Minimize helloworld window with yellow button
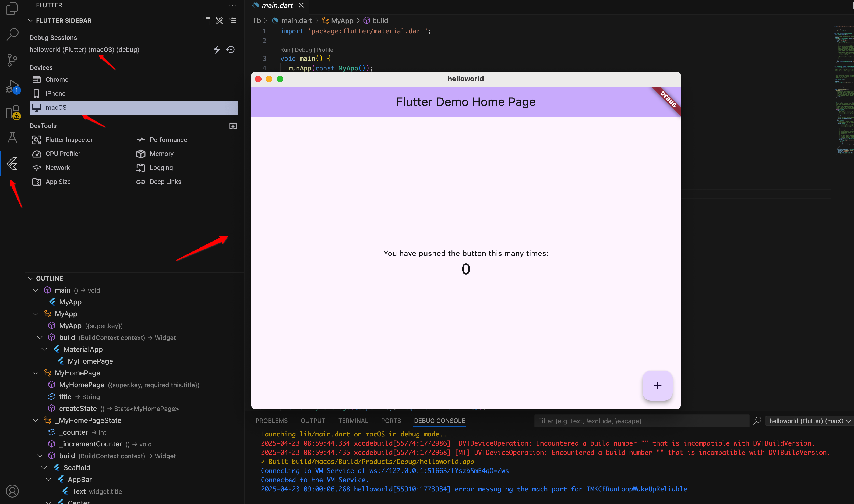This screenshot has height=504, width=854. [x=269, y=79]
